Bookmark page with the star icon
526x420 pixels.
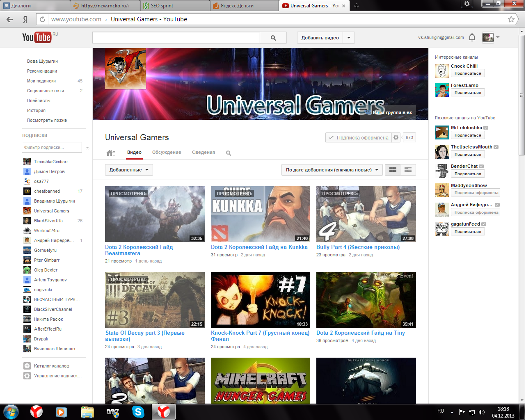coord(511,19)
